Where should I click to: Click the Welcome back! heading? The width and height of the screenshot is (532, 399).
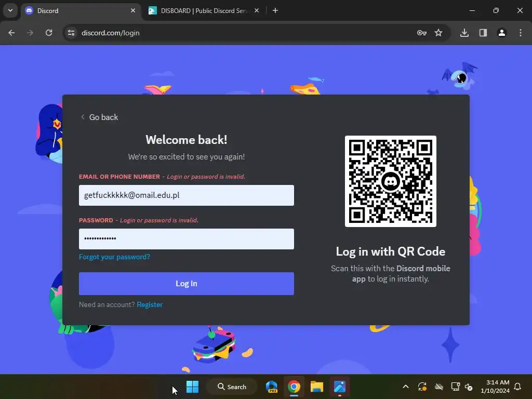point(187,140)
